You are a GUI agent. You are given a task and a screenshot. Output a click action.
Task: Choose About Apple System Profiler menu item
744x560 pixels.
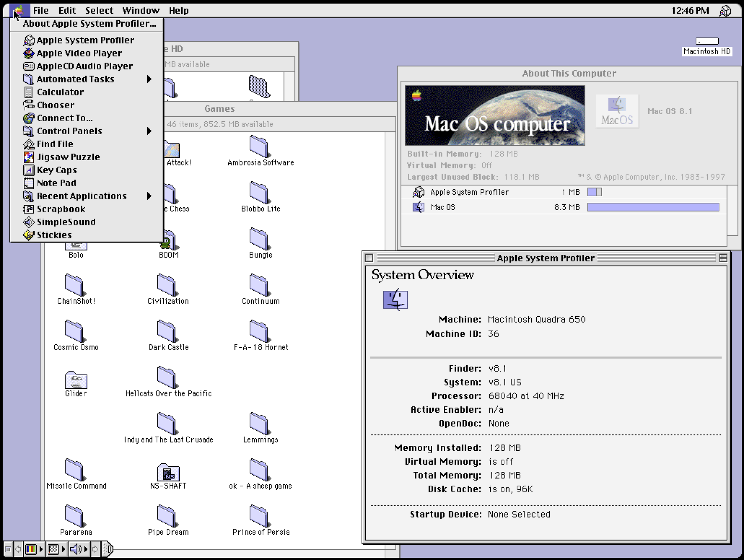(x=89, y=24)
